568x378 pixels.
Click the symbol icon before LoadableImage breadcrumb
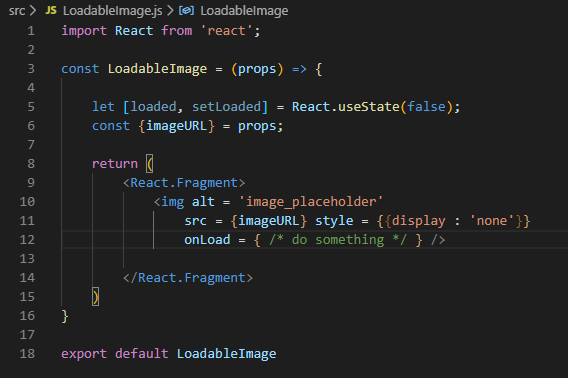[x=187, y=11]
